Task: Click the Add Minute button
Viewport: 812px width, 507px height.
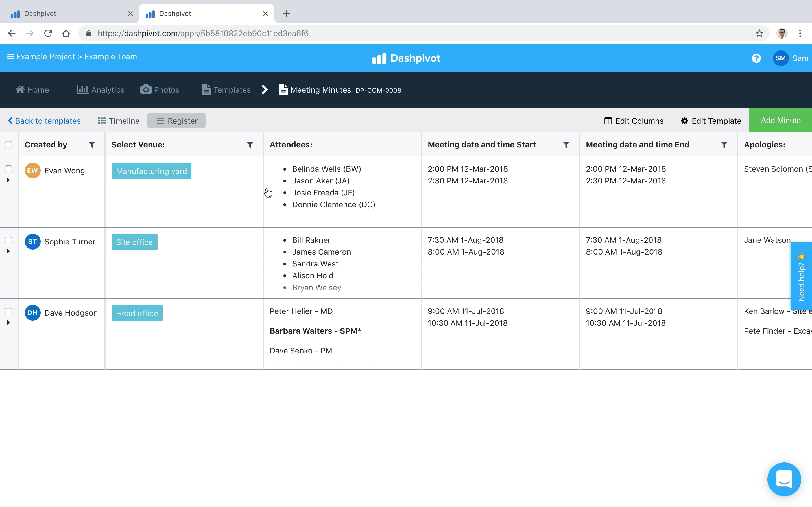Action: [780, 120]
